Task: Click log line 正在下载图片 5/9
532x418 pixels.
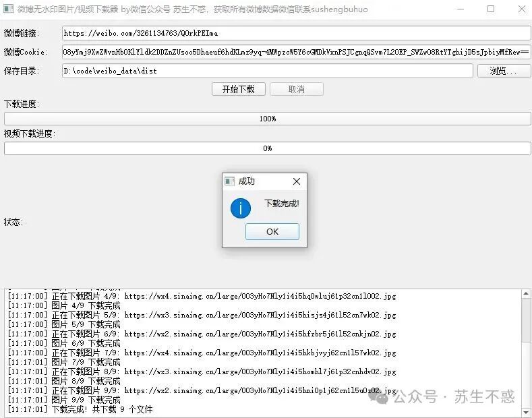Action: pos(202,316)
